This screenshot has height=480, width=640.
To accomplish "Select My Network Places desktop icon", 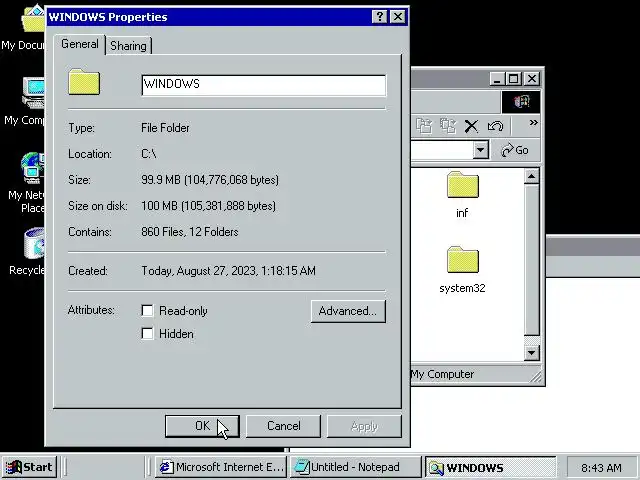I will pyautogui.click(x=26, y=183).
